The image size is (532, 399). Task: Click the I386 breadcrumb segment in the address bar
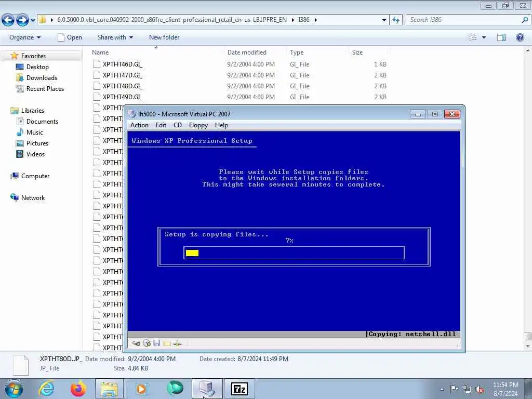pyautogui.click(x=303, y=20)
